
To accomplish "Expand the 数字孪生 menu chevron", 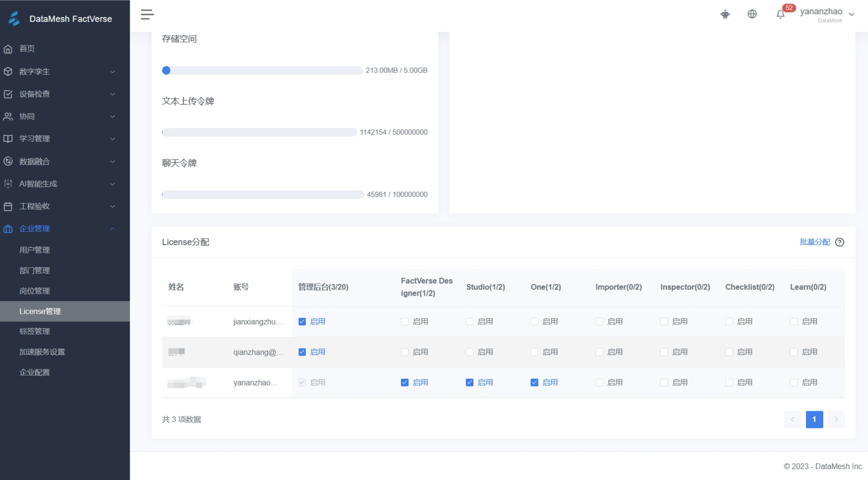I will 113,72.
